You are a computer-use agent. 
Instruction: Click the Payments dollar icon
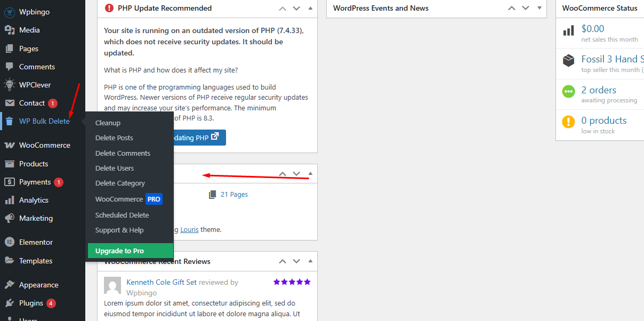(9, 182)
